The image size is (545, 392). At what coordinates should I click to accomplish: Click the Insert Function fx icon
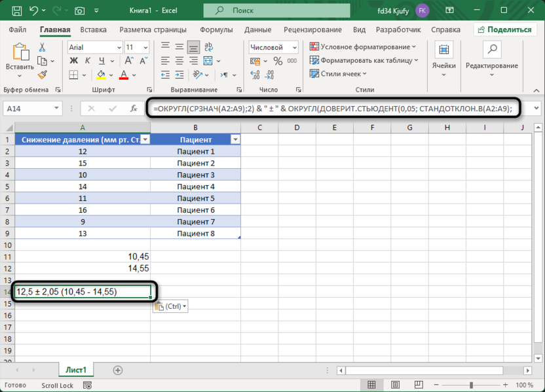130,108
